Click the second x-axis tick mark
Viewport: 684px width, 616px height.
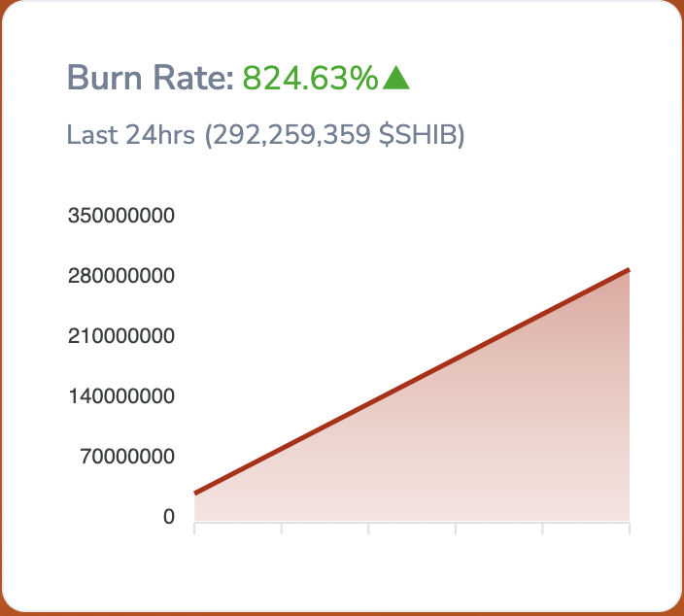tap(282, 528)
